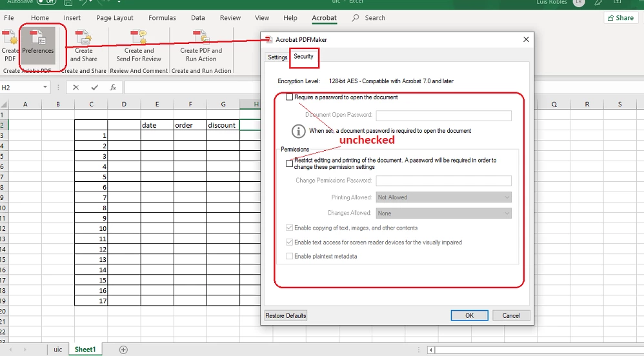Open Acrobat Preferences in the ribbon

click(x=38, y=45)
